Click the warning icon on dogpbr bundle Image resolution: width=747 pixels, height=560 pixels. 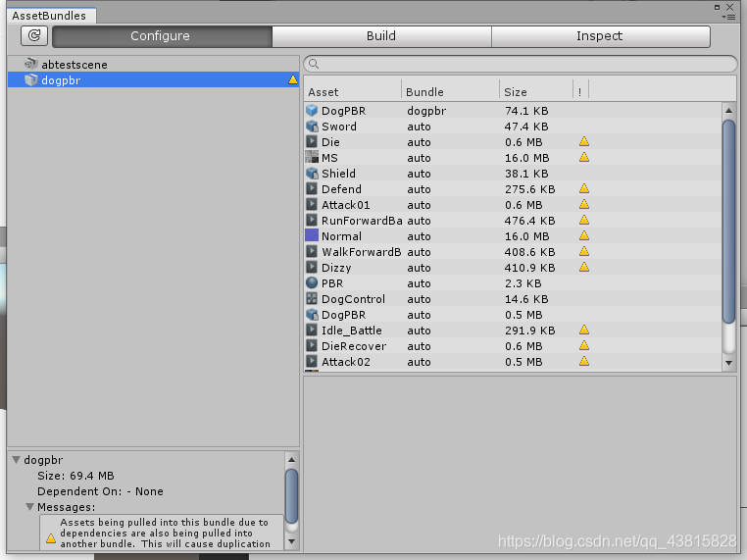(x=292, y=79)
